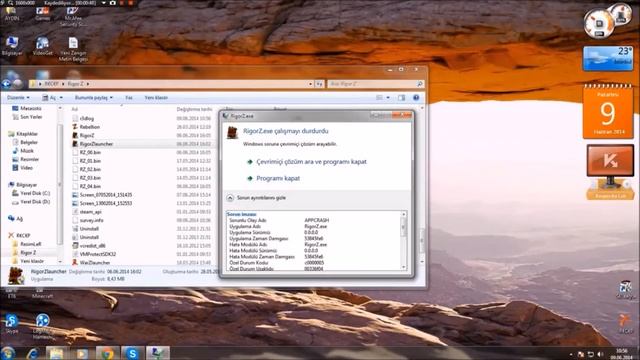Open the address bar history dropdown arrow
Image resolution: width=640 pixels, height=360 pixels.
(311, 84)
